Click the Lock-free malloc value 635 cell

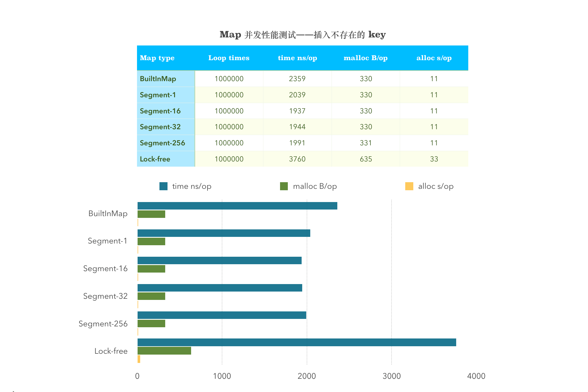[x=366, y=159]
